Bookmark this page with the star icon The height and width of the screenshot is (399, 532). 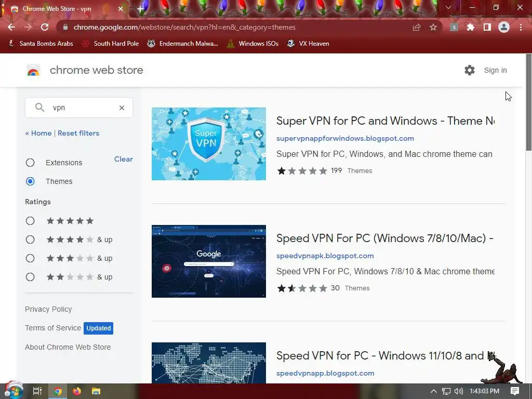[433, 27]
